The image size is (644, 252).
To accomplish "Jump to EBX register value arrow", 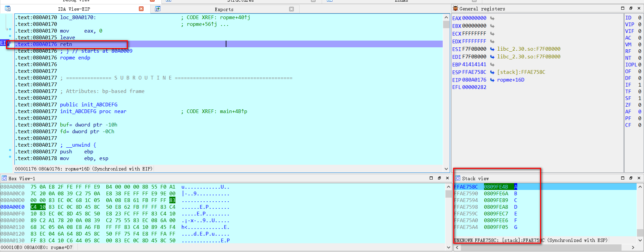I will [492, 26].
